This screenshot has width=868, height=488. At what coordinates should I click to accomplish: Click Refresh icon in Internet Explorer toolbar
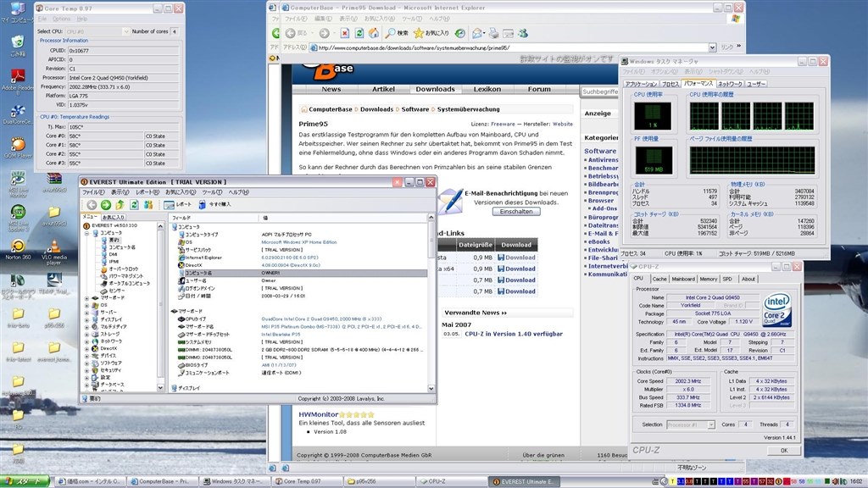click(x=359, y=33)
